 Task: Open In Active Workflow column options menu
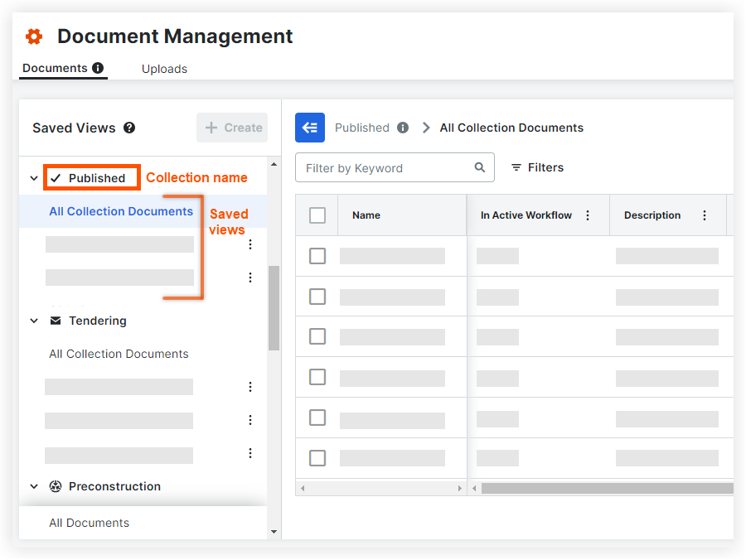point(588,215)
